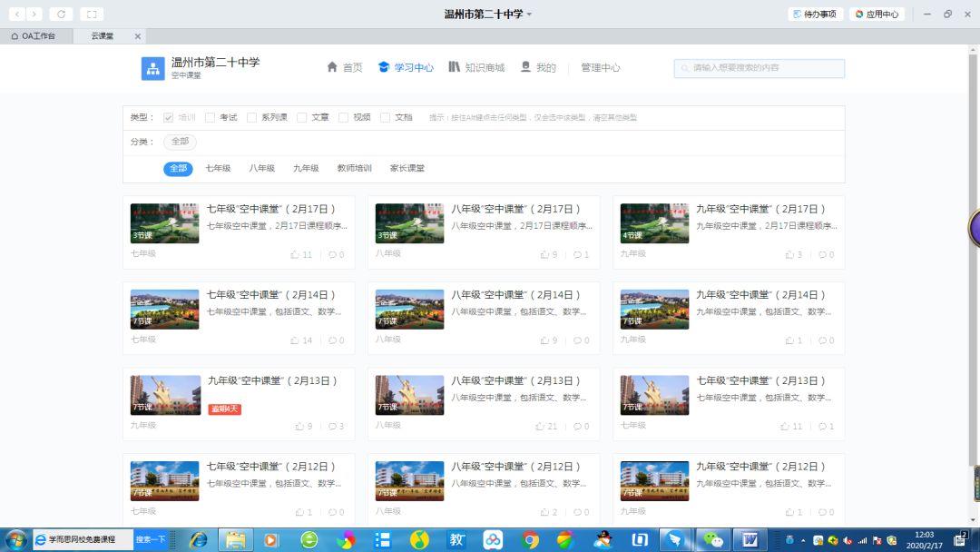
Task: Click the fullscreen icon in title bar
Action: (91, 14)
